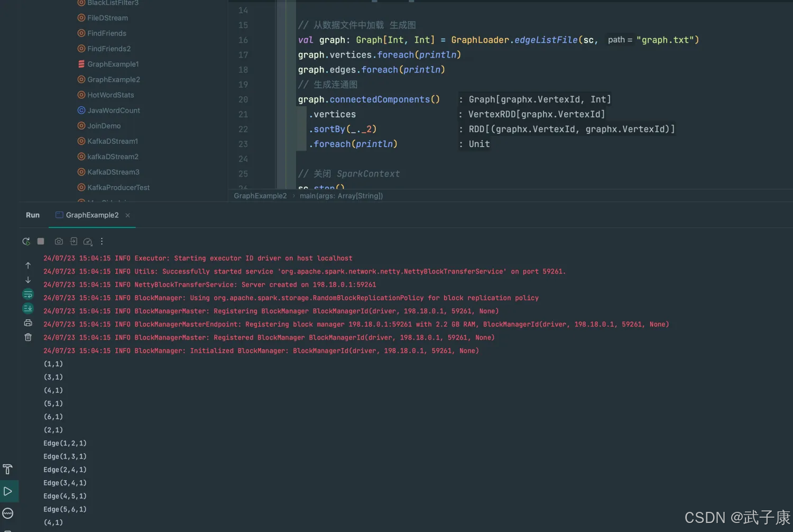
Task: Open the Profiler tool window icon
Action: (8, 513)
